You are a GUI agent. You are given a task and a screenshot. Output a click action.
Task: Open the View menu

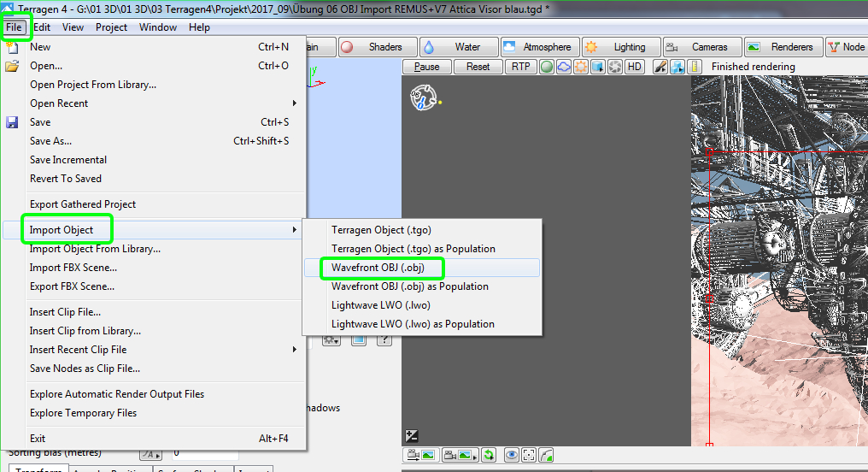click(x=73, y=27)
